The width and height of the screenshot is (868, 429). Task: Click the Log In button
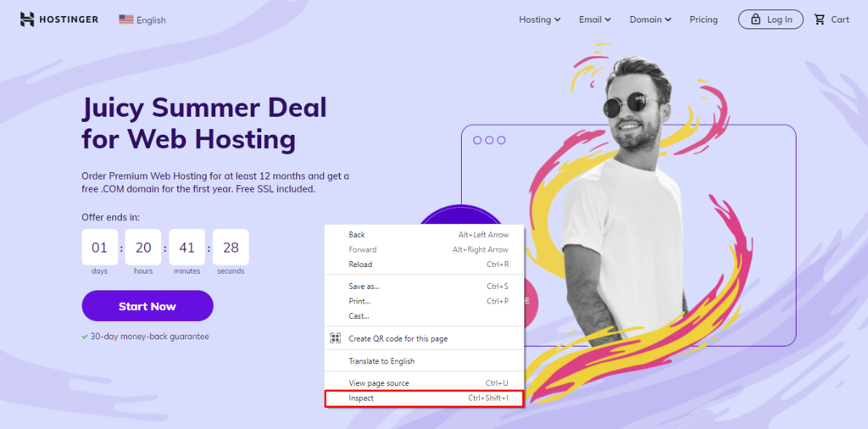[x=771, y=19]
